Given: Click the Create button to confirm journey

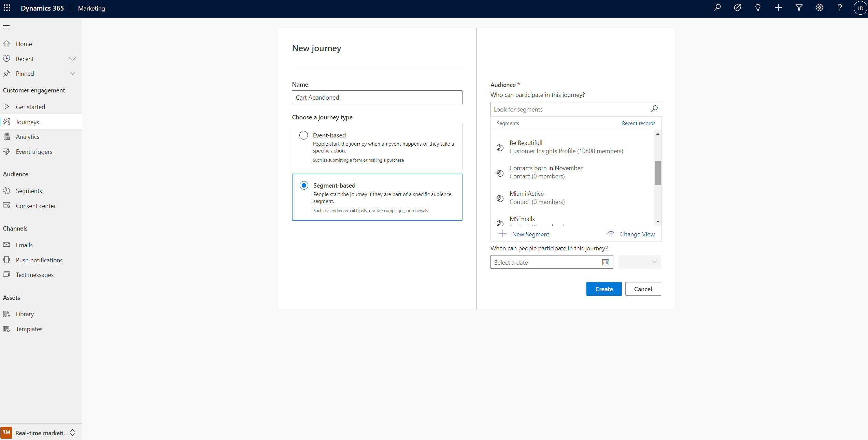Looking at the screenshot, I should (603, 289).
